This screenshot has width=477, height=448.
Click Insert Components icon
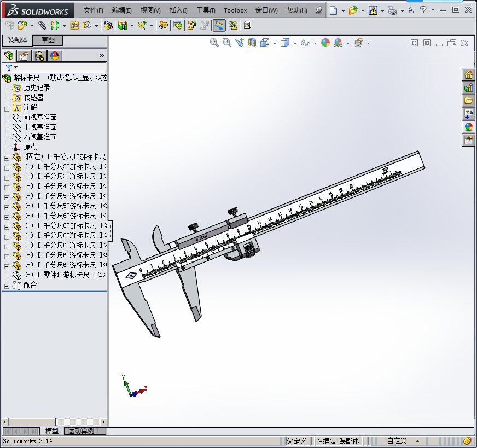pyautogui.click(x=22, y=25)
